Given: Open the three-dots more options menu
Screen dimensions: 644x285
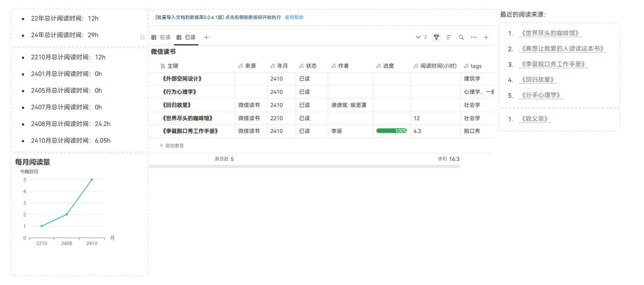Looking at the screenshot, I should pos(474,37).
